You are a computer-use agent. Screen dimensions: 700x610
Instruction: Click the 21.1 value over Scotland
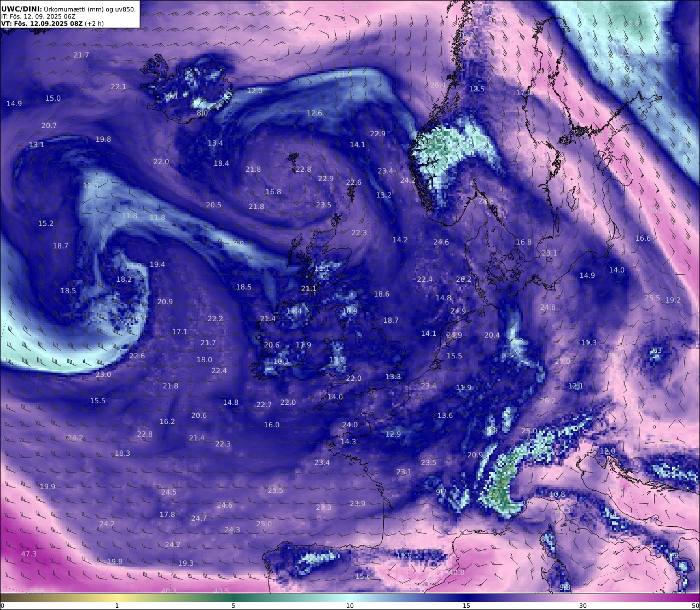click(309, 289)
